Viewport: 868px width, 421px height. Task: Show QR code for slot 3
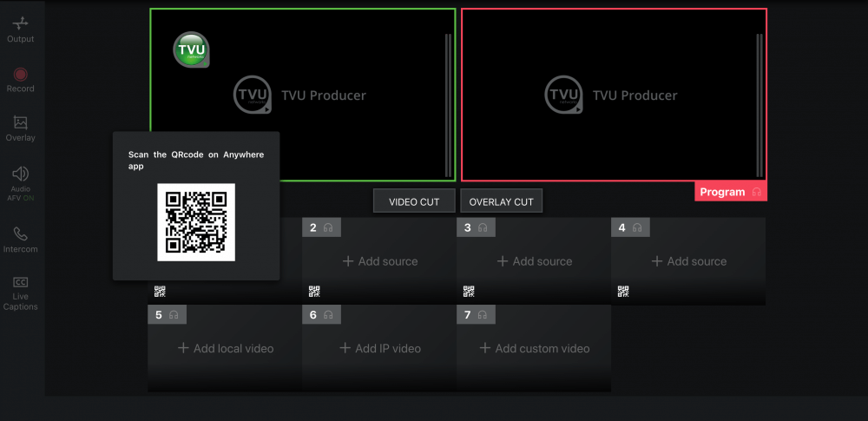click(x=469, y=292)
